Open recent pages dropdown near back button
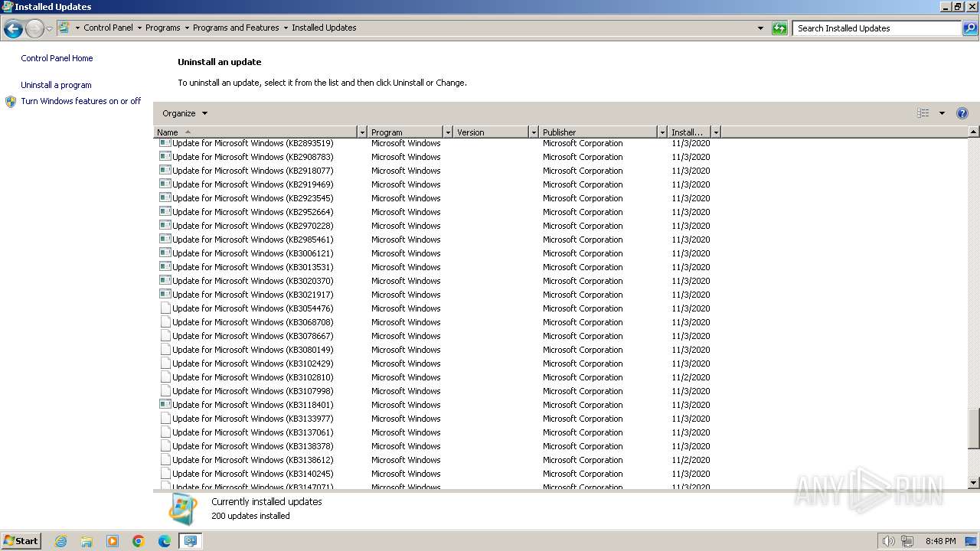980x551 pixels. 49,28
